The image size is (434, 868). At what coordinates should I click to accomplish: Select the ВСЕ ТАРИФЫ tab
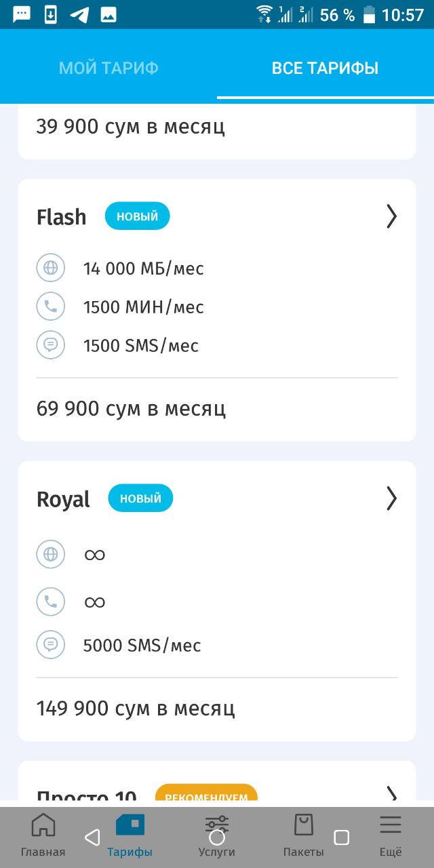(325, 68)
